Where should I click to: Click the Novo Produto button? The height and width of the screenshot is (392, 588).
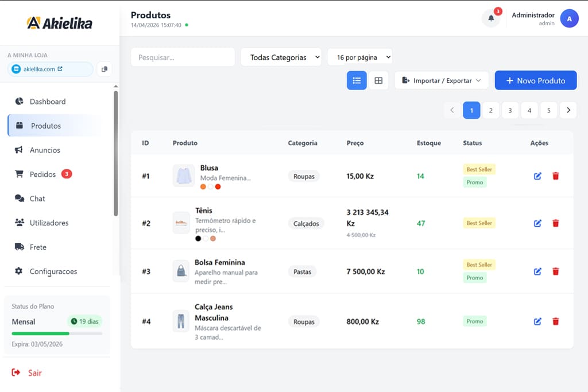coord(536,80)
